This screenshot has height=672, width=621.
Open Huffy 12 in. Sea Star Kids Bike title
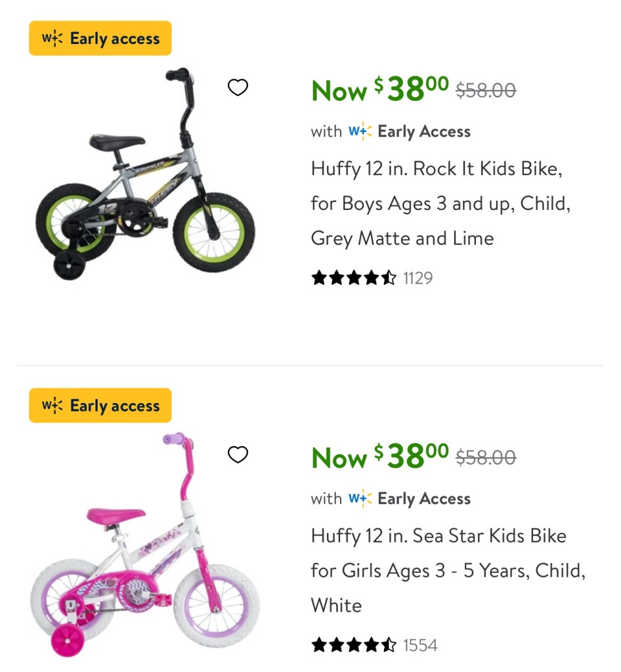pyautogui.click(x=448, y=570)
